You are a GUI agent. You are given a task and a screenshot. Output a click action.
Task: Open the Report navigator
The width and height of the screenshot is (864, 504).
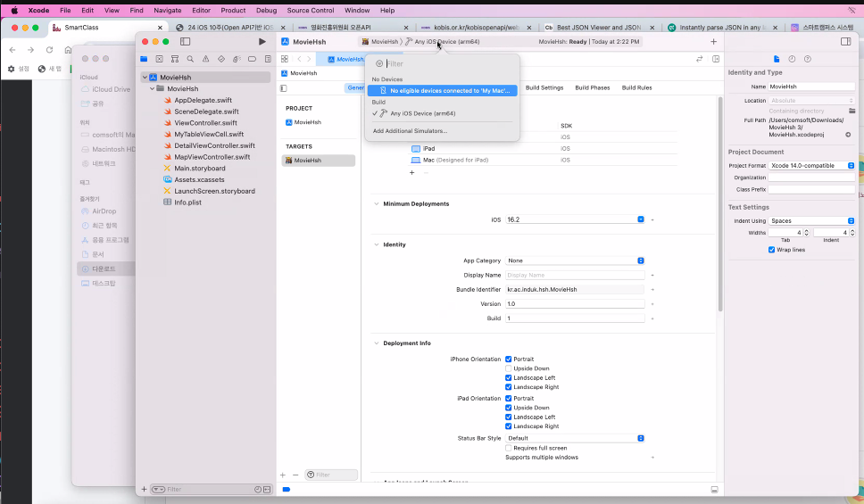(x=268, y=59)
